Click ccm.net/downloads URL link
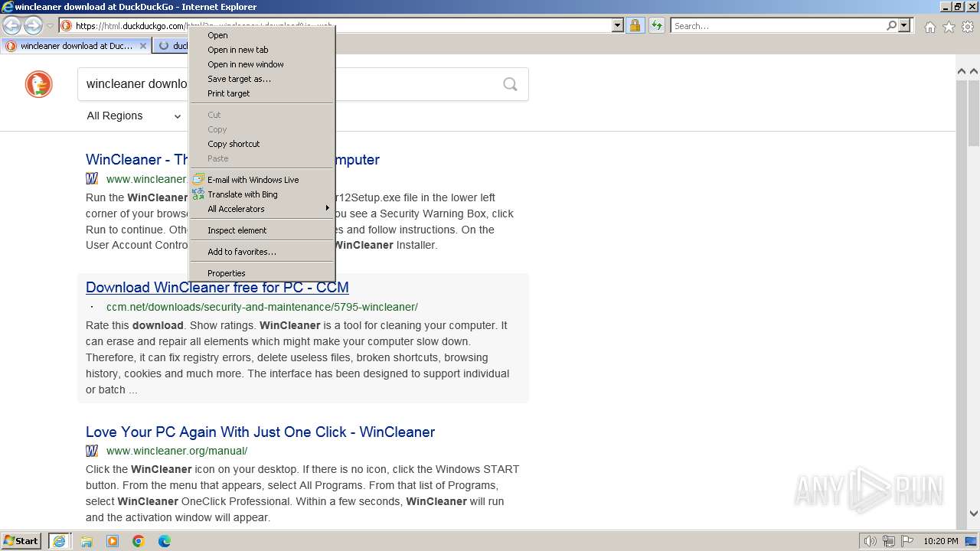 point(262,307)
